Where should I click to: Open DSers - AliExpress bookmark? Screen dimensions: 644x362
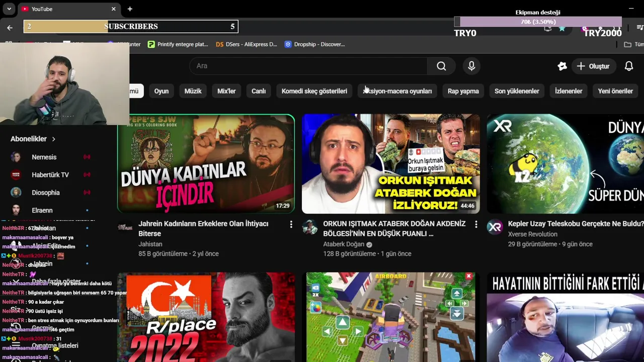(247, 44)
